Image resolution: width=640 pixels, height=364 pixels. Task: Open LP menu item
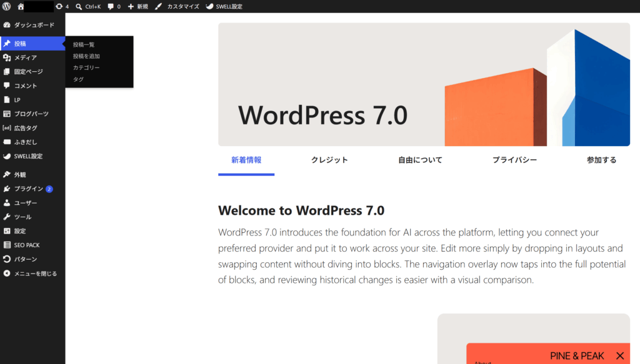32,100
